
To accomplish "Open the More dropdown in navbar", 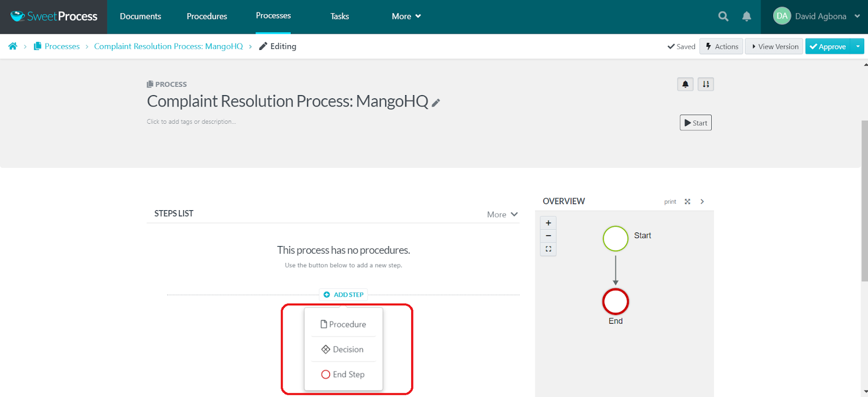I will (x=406, y=16).
